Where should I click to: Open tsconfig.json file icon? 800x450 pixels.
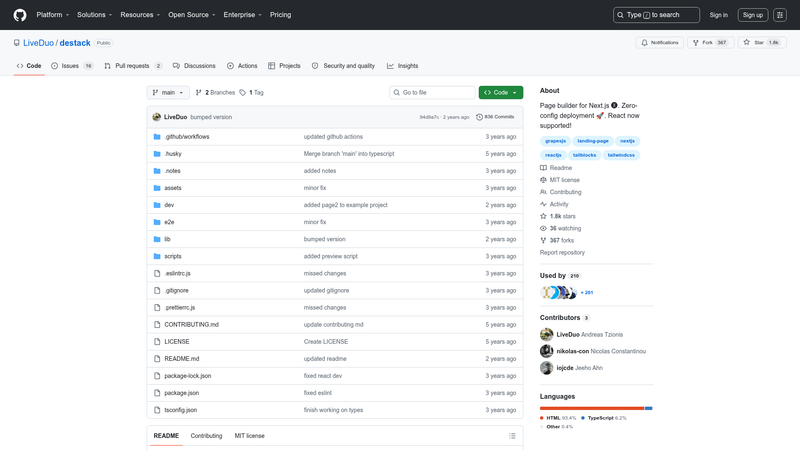[x=157, y=410]
